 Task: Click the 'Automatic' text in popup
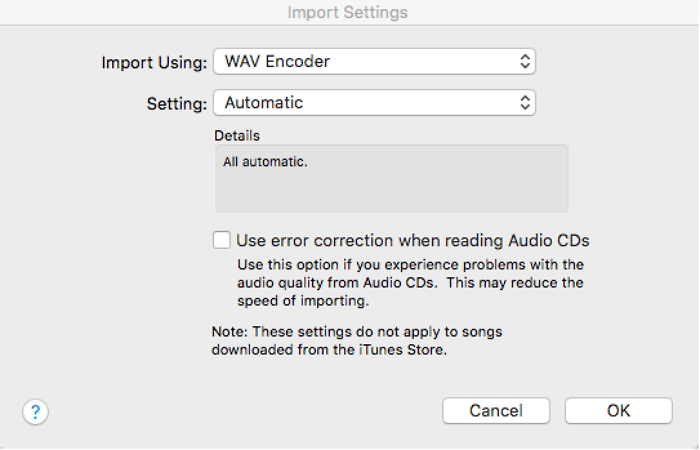click(x=264, y=102)
